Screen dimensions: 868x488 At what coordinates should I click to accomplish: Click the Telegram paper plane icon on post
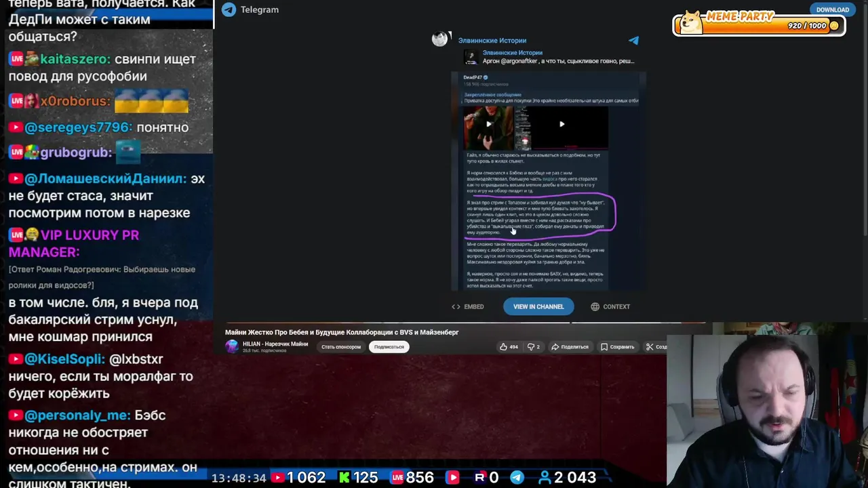click(633, 41)
